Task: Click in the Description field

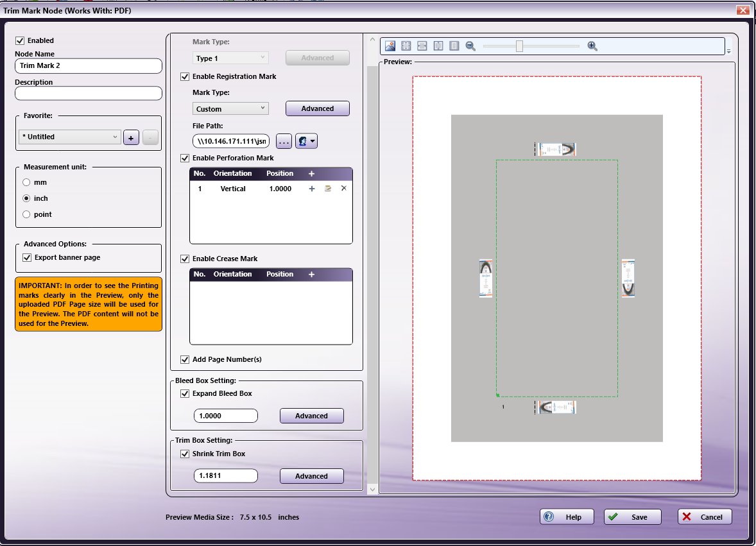Action: coord(88,93)
